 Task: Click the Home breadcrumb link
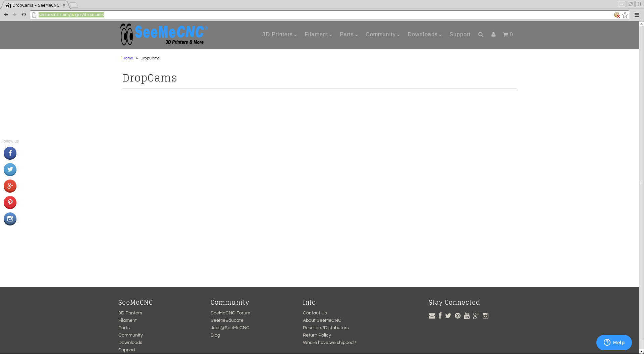[127, 58]
